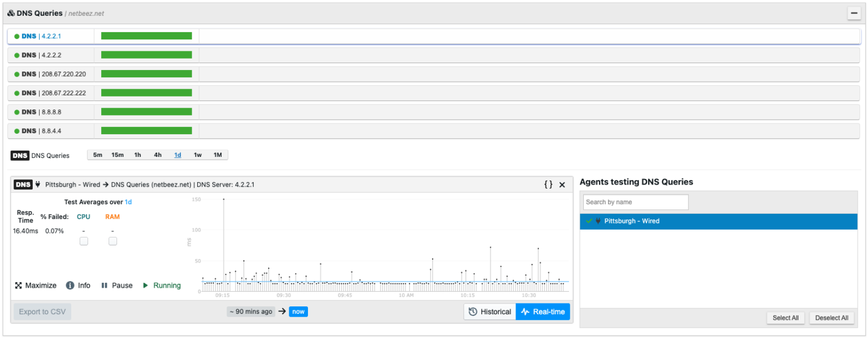Select the 1w time range
868x338 pixels.
[197, 154]
